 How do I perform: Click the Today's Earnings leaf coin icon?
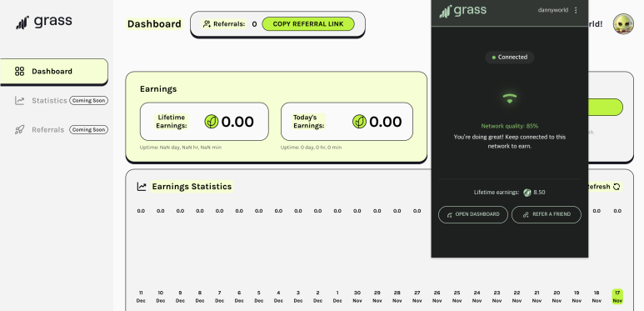pos(359,122)
